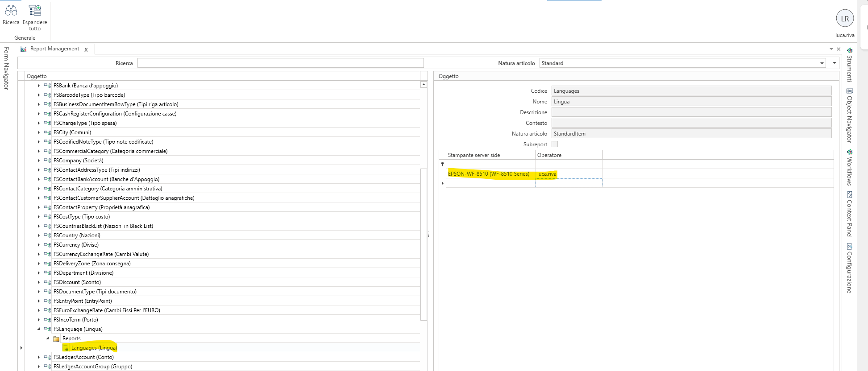
Task: Open the Form Navigator side panel
Action: click(x=6, y=68)
